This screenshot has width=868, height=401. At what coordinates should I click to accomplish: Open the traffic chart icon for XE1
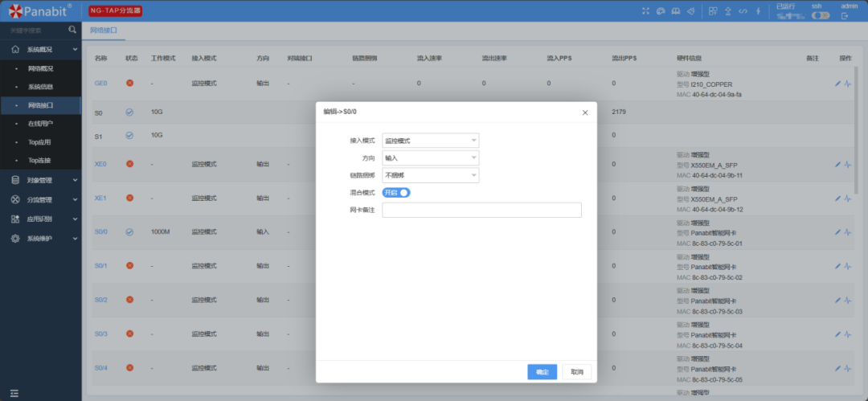[848, 198]
